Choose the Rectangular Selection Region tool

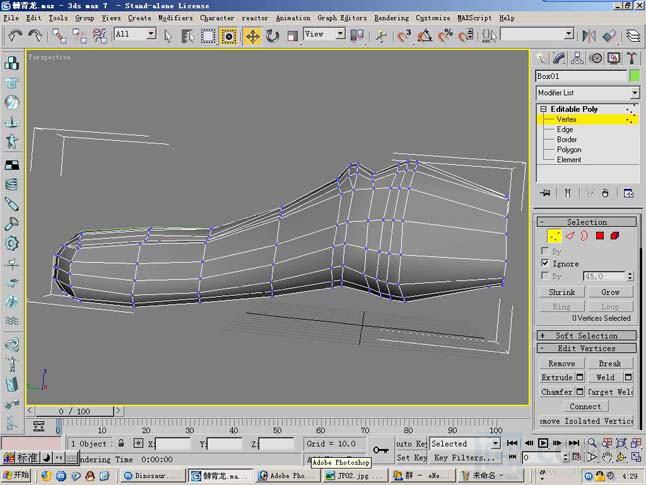208,36
